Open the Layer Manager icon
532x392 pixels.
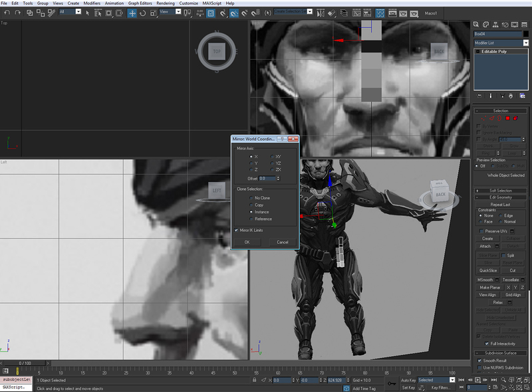click(x=344, y=13)
